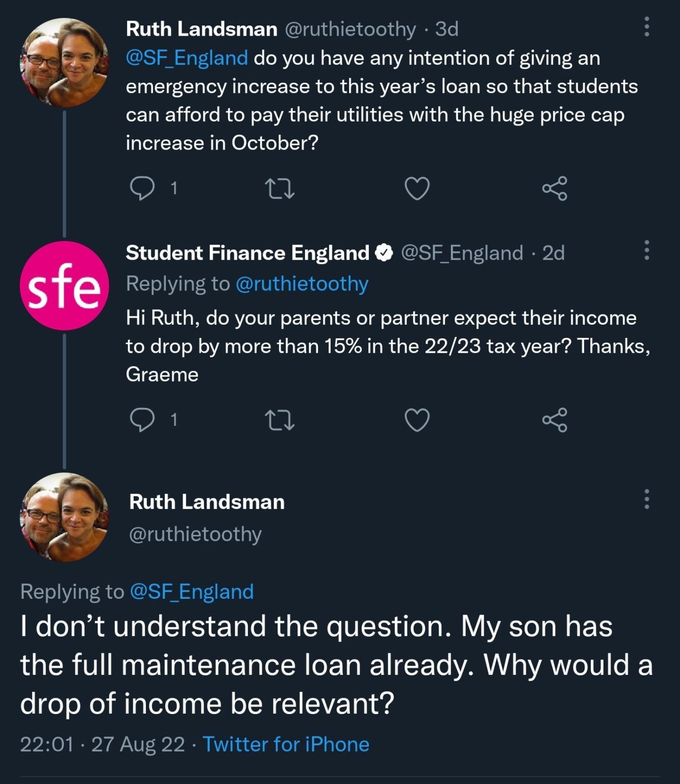
Task: Like Ruth's tweet about emergency loan
Action: tap(417, 188)
